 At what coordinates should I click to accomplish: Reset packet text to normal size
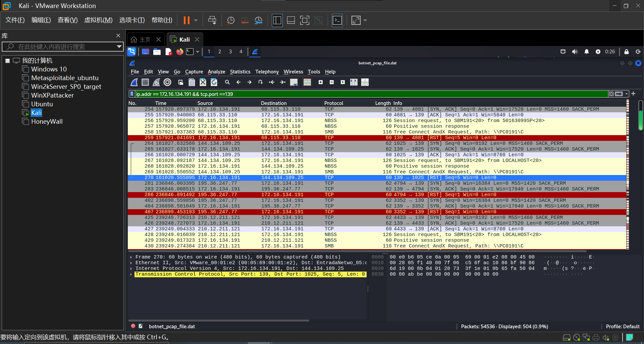tap(343, 82)
